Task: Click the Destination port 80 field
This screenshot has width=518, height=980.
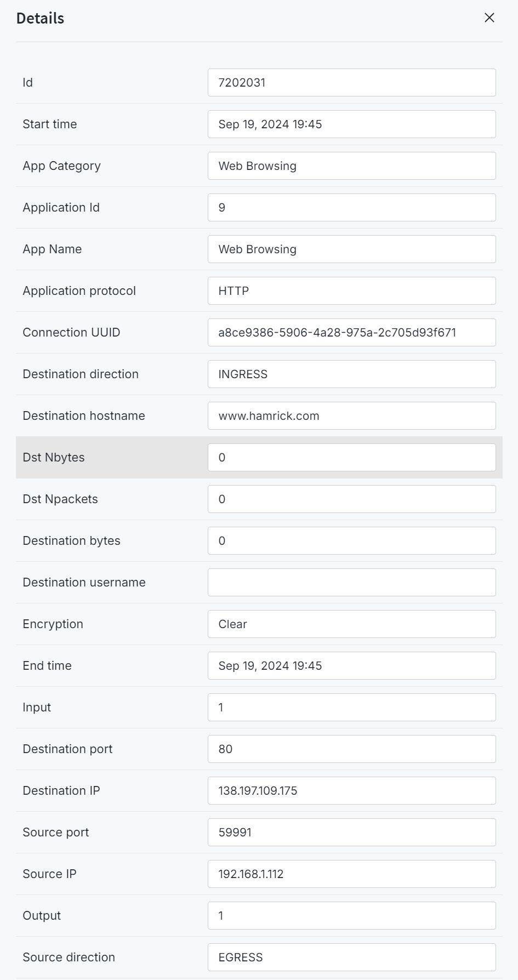Action: 352,749
